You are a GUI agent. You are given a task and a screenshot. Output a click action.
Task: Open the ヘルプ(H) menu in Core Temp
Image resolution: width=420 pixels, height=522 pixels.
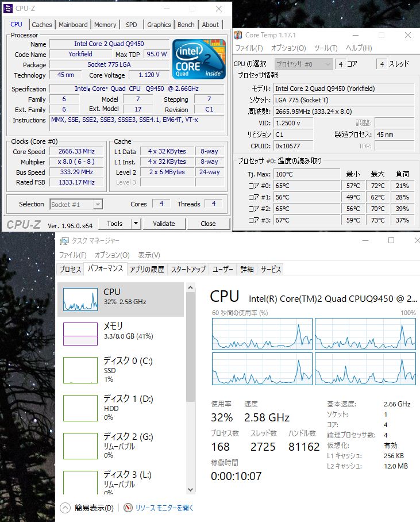(x=359, y=48)
